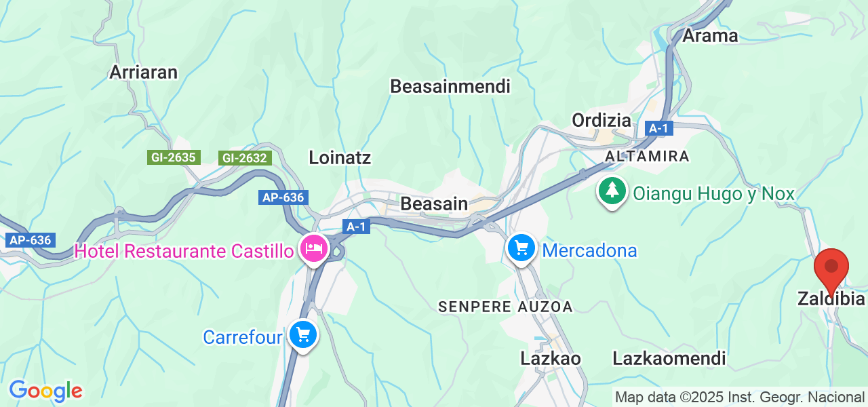Click the Map data copyright text
Screen dimensions: 868x407
pyautogui.click(x=739, y=397)
